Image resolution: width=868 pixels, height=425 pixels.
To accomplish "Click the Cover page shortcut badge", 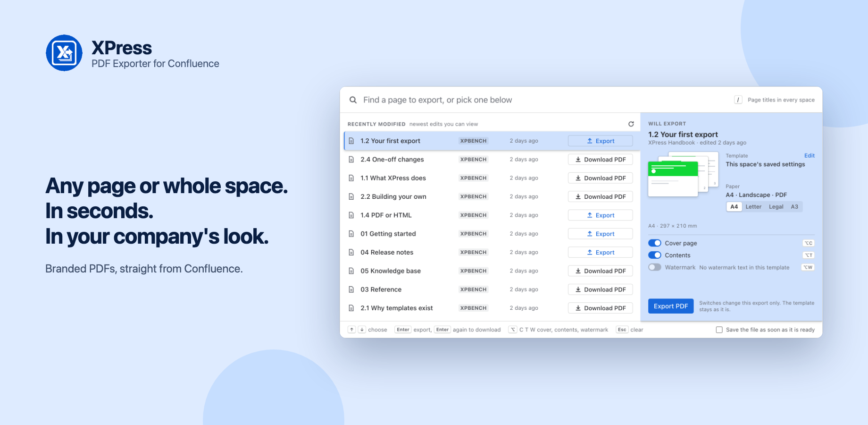I will tap(809, 243).
